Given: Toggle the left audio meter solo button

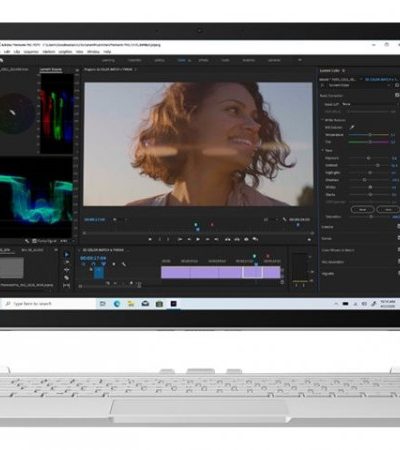Looking at the screenshot, I should pos(296,285).
